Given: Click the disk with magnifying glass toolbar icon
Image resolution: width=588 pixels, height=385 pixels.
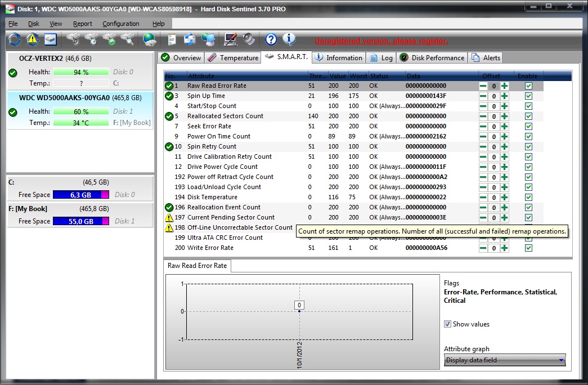Looking at the screenshot, I should pos(128,39).
